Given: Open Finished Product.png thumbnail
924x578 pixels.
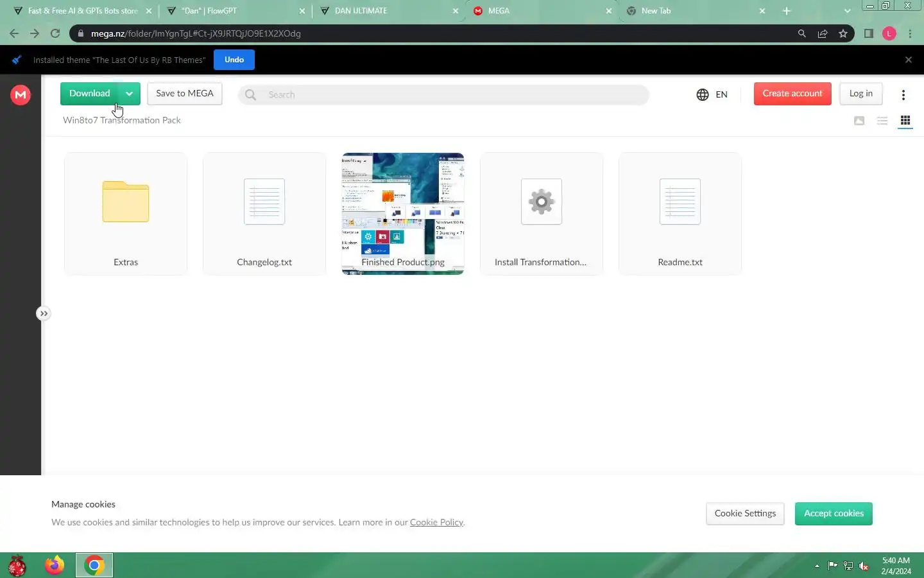Looking at the screenshot, I should coord(403,214).
